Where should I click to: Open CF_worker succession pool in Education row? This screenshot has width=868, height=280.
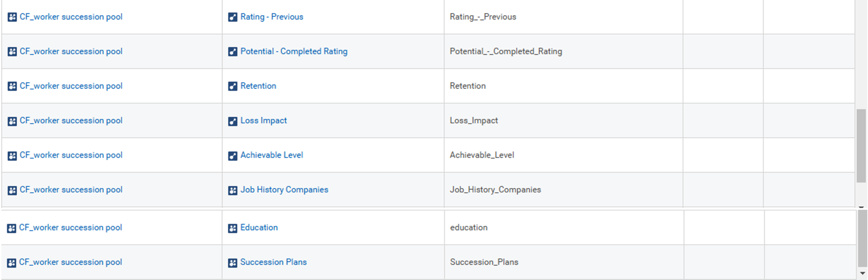click(x=71, y=227)
